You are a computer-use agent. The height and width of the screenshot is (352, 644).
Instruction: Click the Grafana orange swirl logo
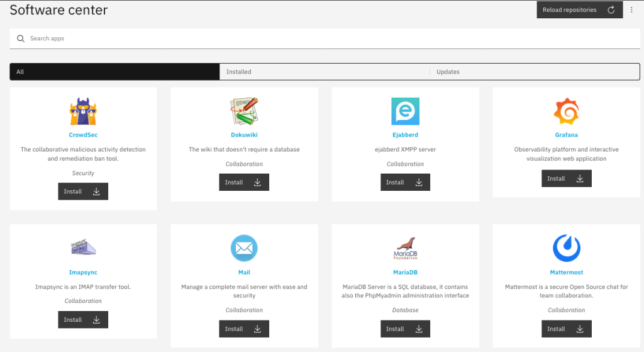(567, 111)
